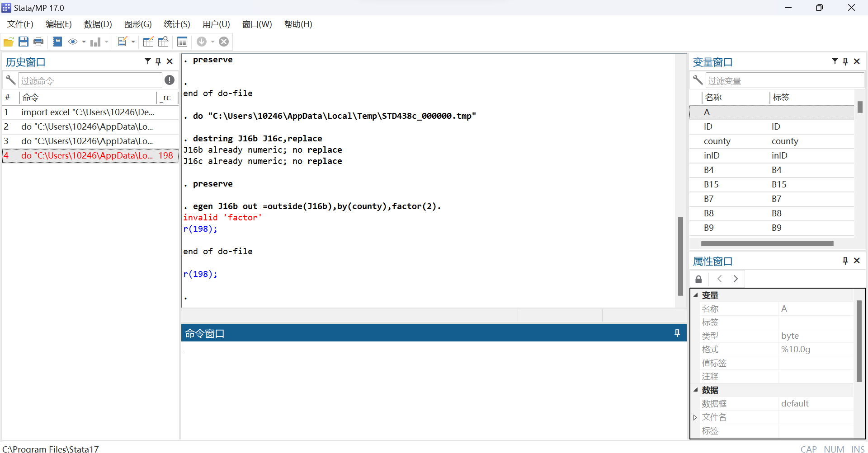Open the 数据(D) menu
Viewport: 868px width, 453px height.
(x=98, y=24)
